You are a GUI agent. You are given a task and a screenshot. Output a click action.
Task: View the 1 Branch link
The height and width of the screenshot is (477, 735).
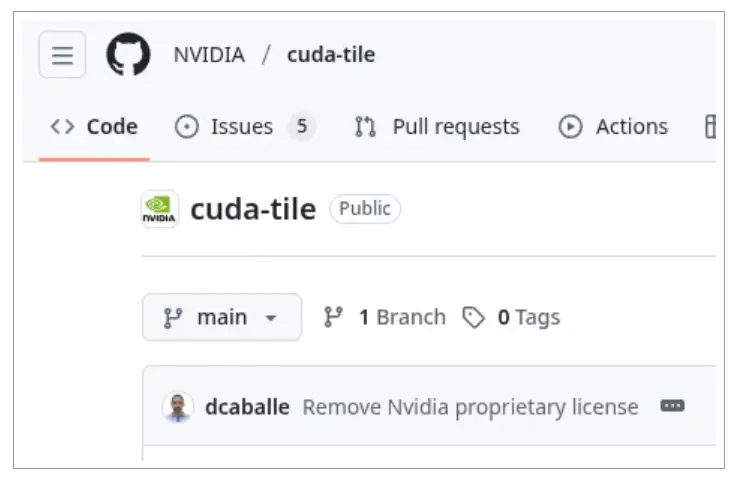tap(401, 317)
